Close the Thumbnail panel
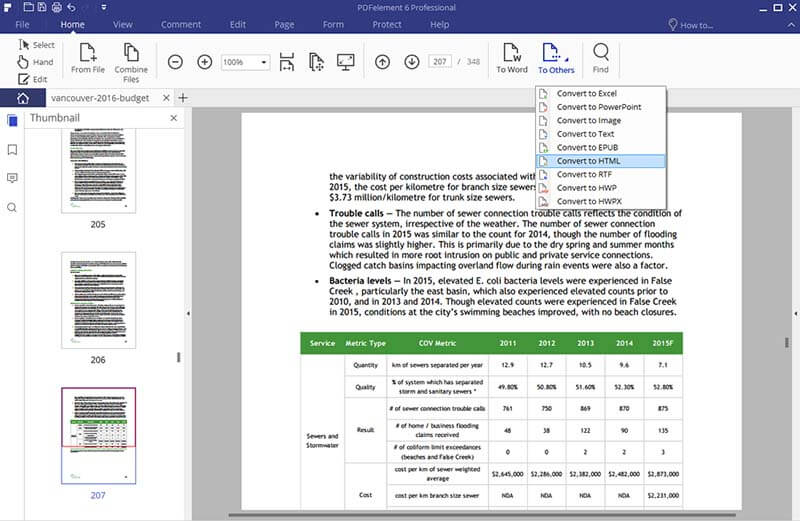Image resolution: width=800 pixels, height=521 pixels. tap(173, 118)
